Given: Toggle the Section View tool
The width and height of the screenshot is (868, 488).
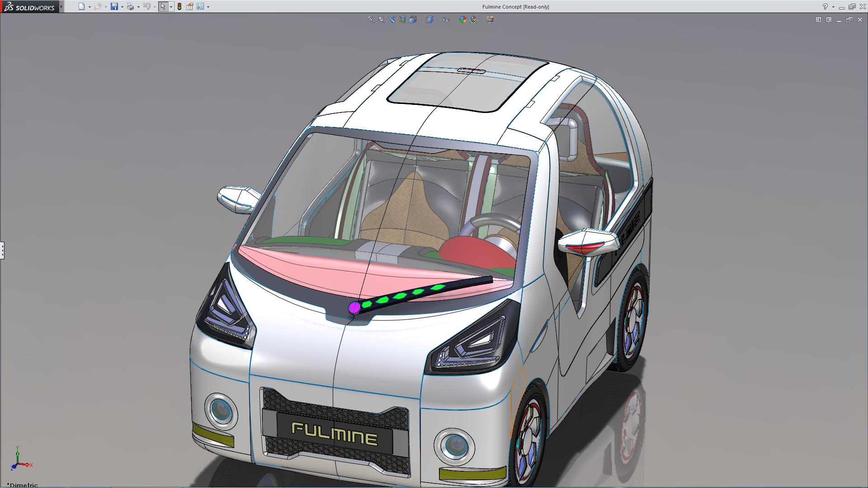Looking at the screenshot, I should [x=402, y=19].
